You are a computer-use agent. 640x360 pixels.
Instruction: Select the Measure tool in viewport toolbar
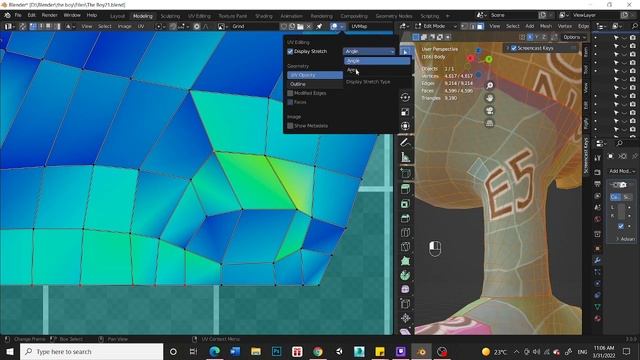pos(405,157)
